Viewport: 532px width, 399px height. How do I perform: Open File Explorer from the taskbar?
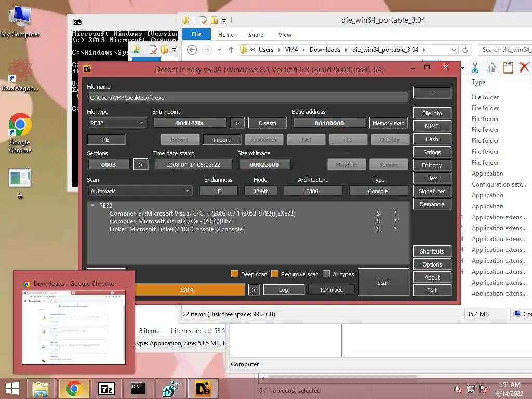tap(41, 389)
